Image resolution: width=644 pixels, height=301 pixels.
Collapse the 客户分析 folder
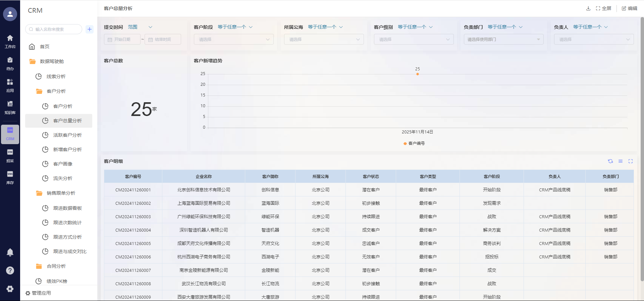coord(56,91)
